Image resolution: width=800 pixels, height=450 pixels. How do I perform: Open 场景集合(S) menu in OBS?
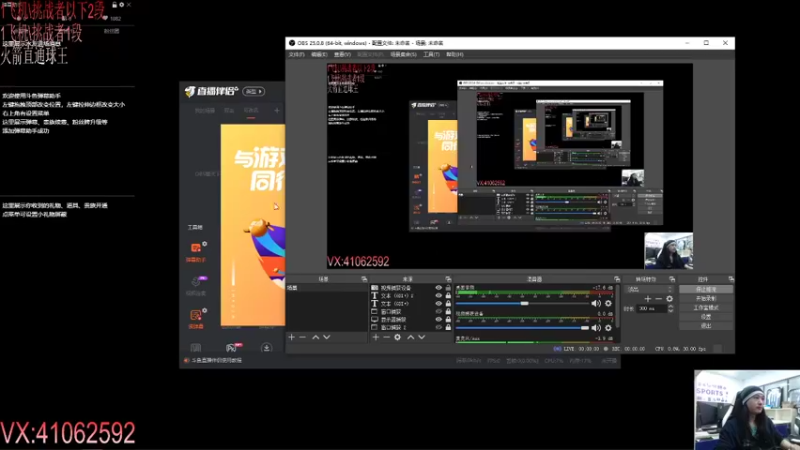[x=404, y=55]
